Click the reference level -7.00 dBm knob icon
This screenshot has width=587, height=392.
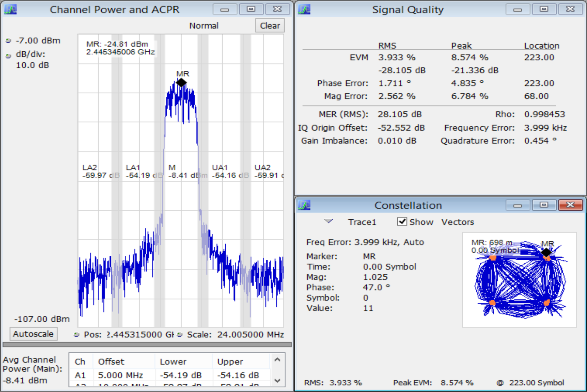coord(8,41)
